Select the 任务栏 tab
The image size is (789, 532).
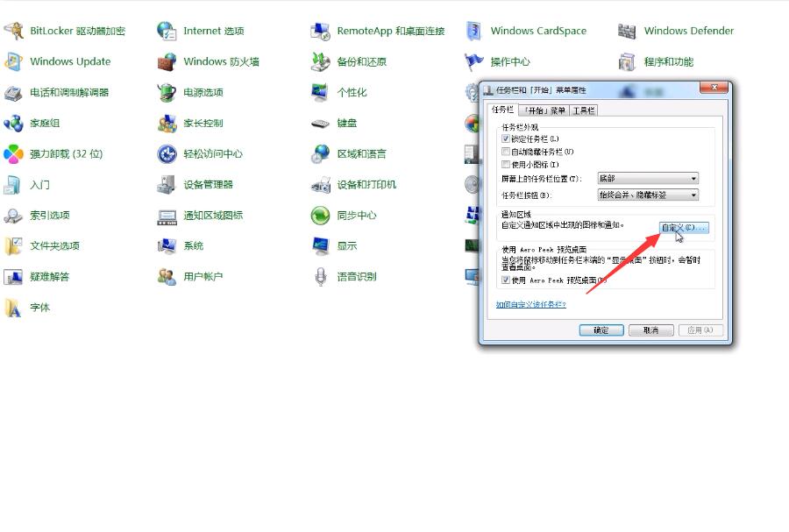point(502,110)
